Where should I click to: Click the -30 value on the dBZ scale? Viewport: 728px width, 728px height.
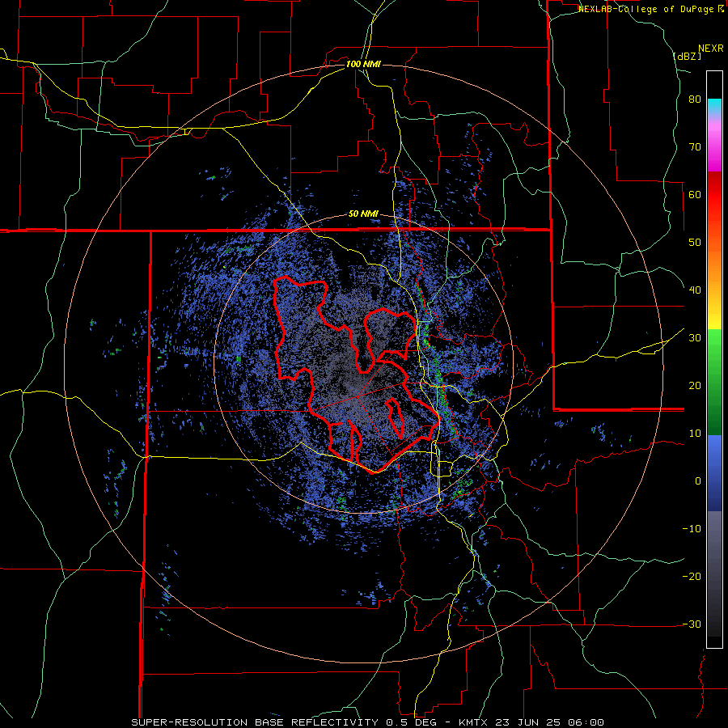click(x=692, y=624)
